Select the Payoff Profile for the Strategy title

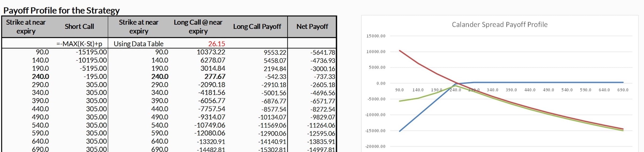point(61,10)
